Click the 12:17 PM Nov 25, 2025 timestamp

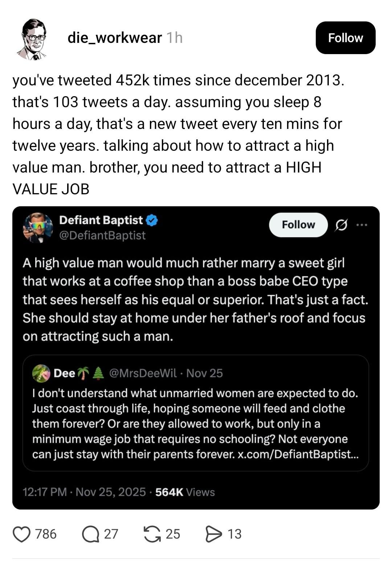[84, 492]
